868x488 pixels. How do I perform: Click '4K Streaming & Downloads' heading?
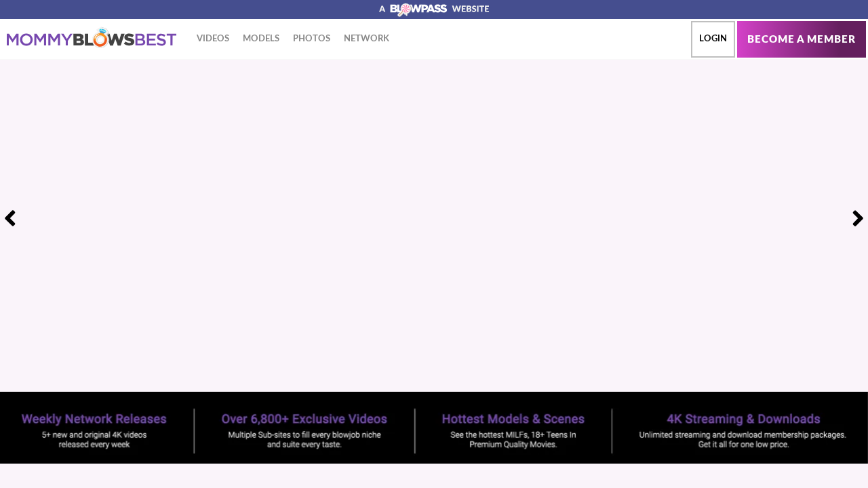click(743, 420)
